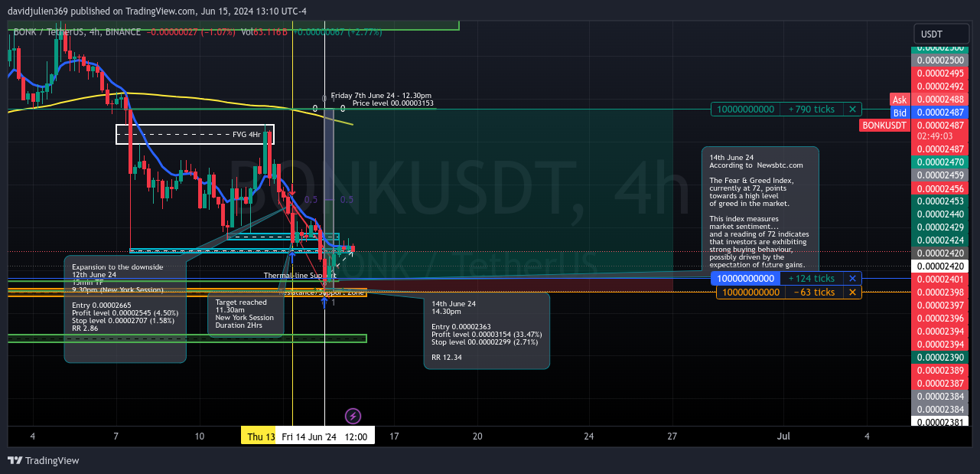Click price label 0.00002387
Image resolution: width=980 pixels, height=474 pixels.
[940, 384]
